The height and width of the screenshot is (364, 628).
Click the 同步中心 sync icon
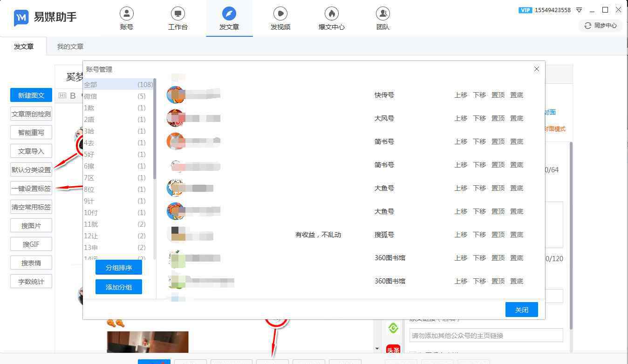(x=588, y=26)
